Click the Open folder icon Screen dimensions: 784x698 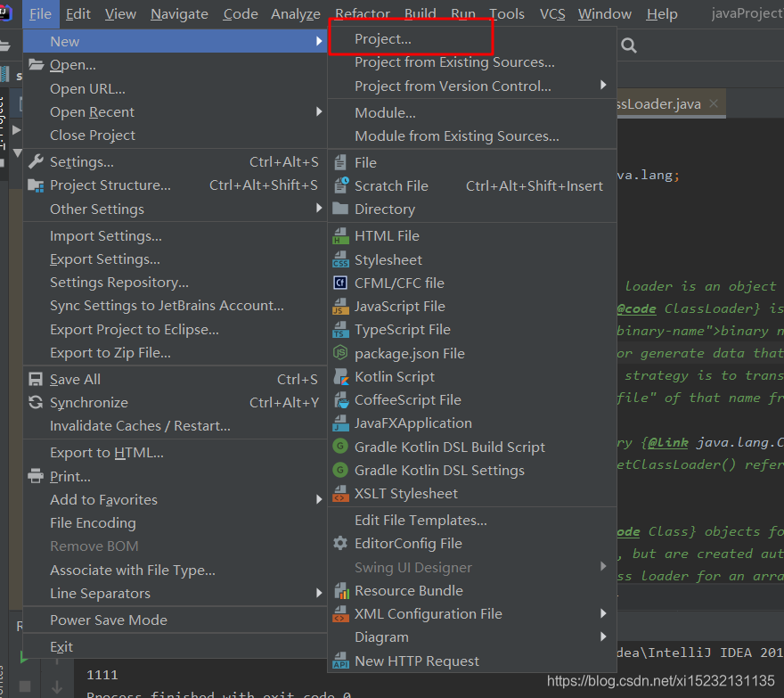point(36,64)
